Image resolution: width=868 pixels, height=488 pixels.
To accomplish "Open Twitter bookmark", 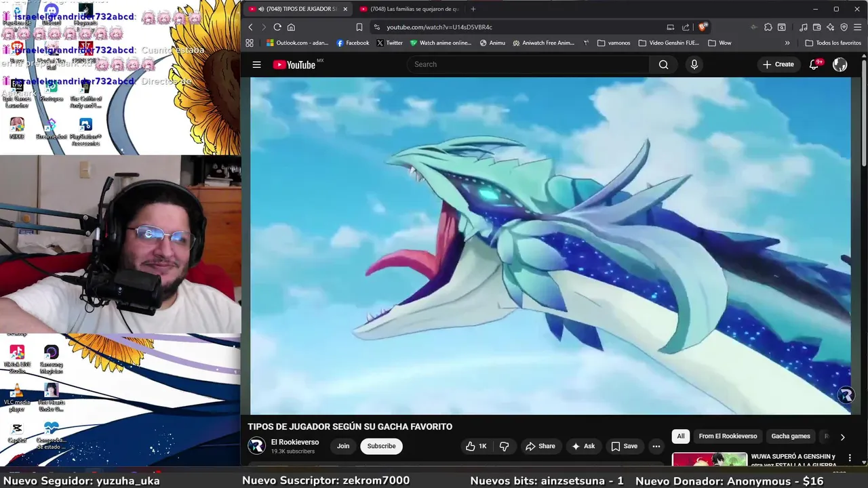I will coord(389,43).
